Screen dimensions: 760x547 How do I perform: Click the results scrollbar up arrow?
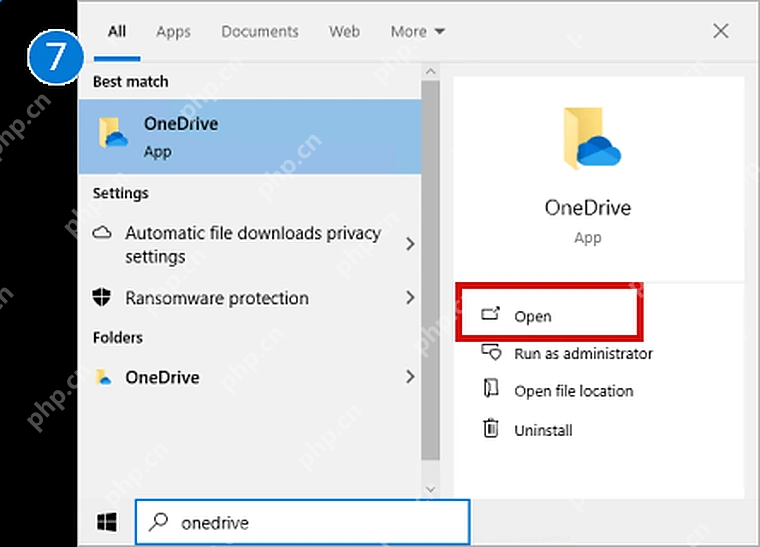(x=430, y=71)
